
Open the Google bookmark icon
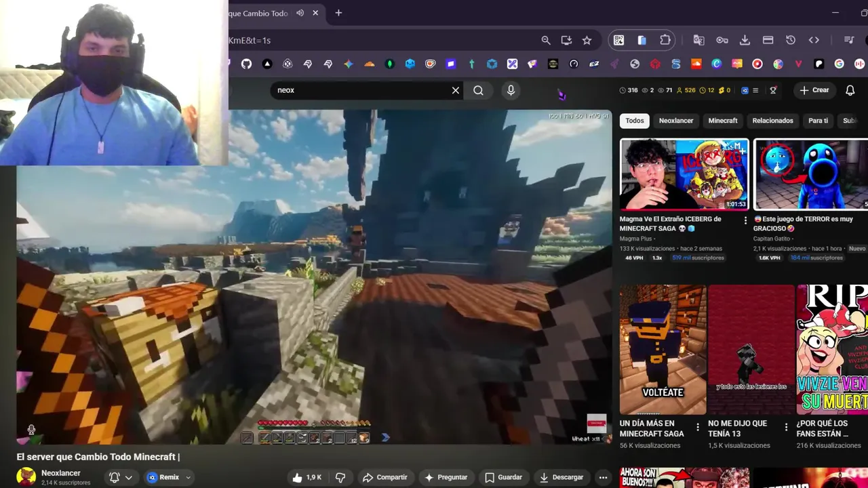coord(839,64)
